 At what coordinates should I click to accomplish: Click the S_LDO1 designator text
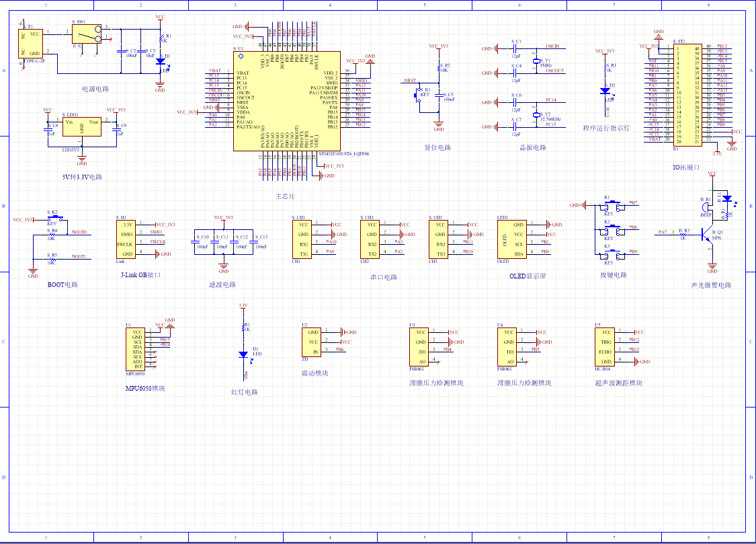point(71,115)
